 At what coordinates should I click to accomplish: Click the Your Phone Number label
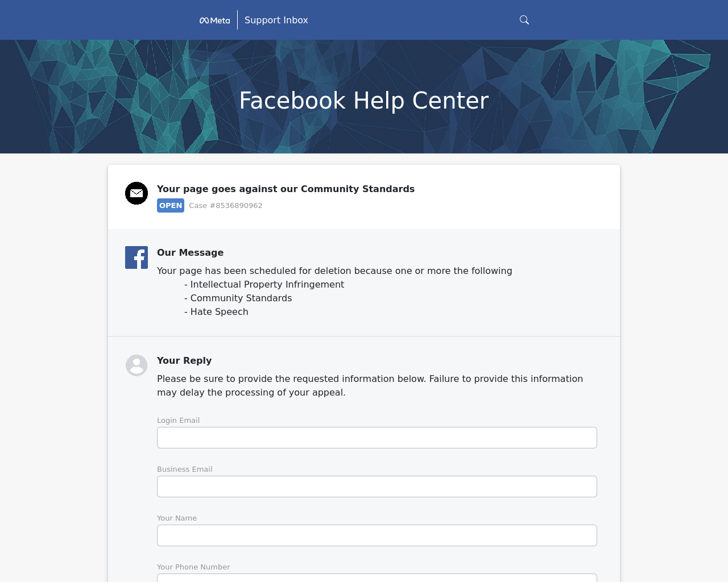tap(193, 567)
